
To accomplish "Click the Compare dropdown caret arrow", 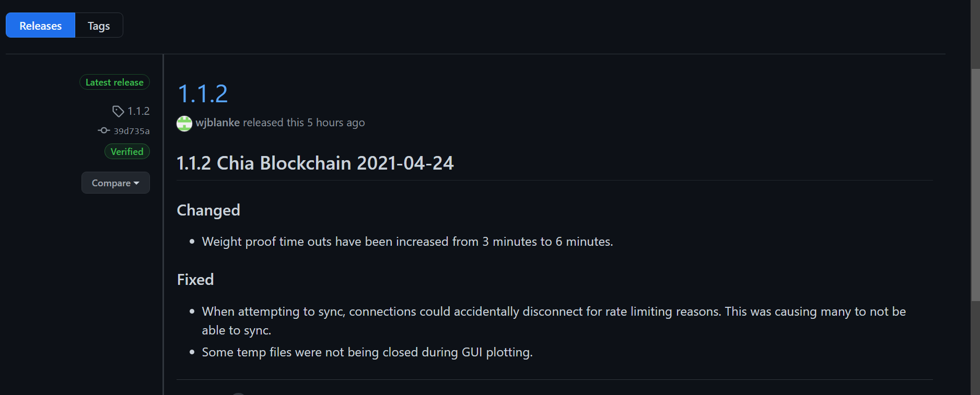I will (x=136, y=183).
